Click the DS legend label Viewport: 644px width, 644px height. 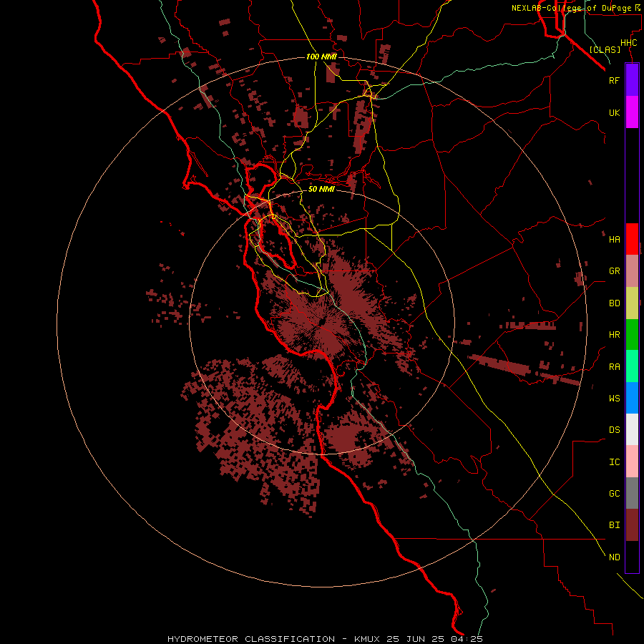click(615, 430)
